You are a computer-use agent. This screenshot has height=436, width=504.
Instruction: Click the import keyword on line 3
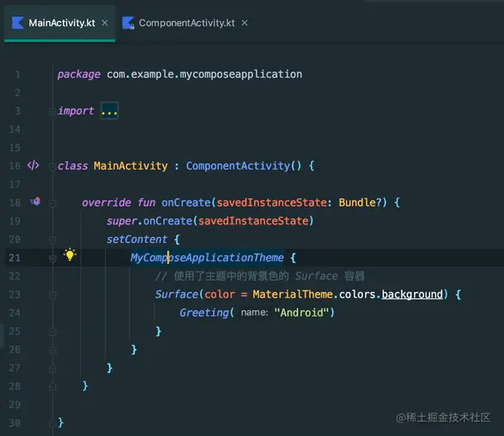(76, 111)
